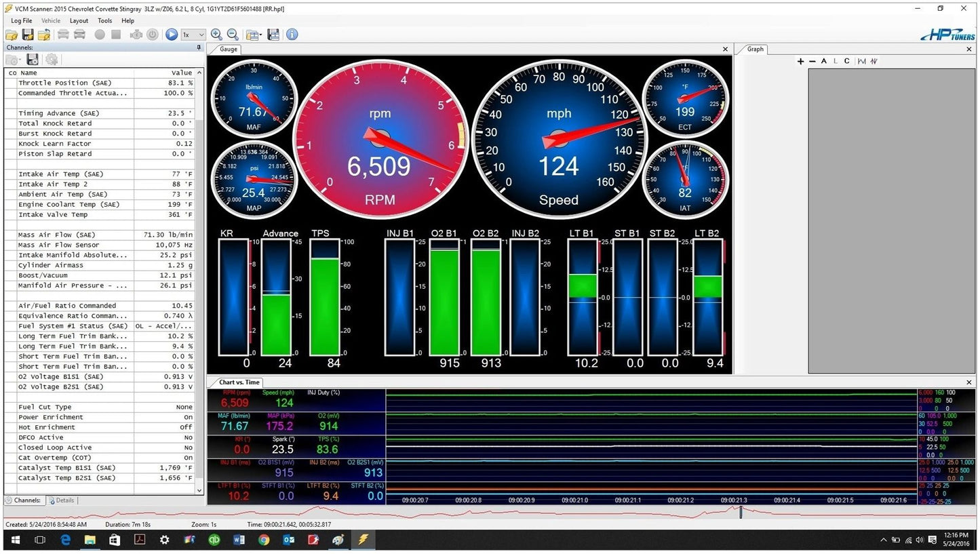This screenshot has height=554, width=980.
Task: Click the Channels list vertical scrollbar
Action: pyautogui.click(x=199, y=281)
